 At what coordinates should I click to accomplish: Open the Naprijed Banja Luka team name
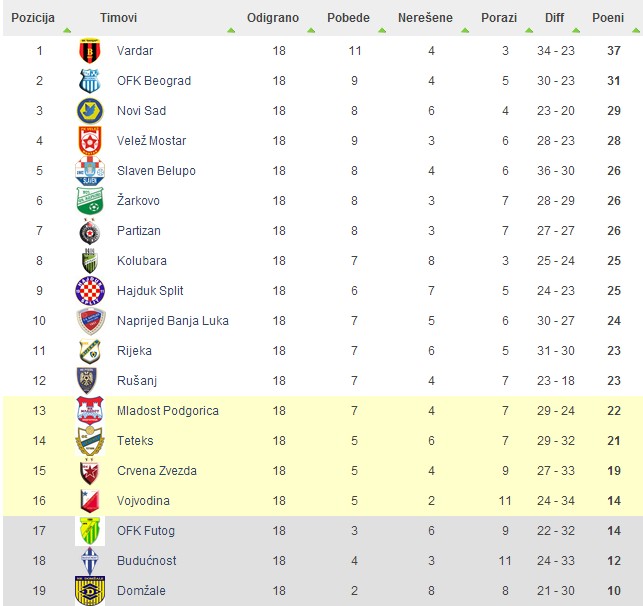(x=173, y=321)
